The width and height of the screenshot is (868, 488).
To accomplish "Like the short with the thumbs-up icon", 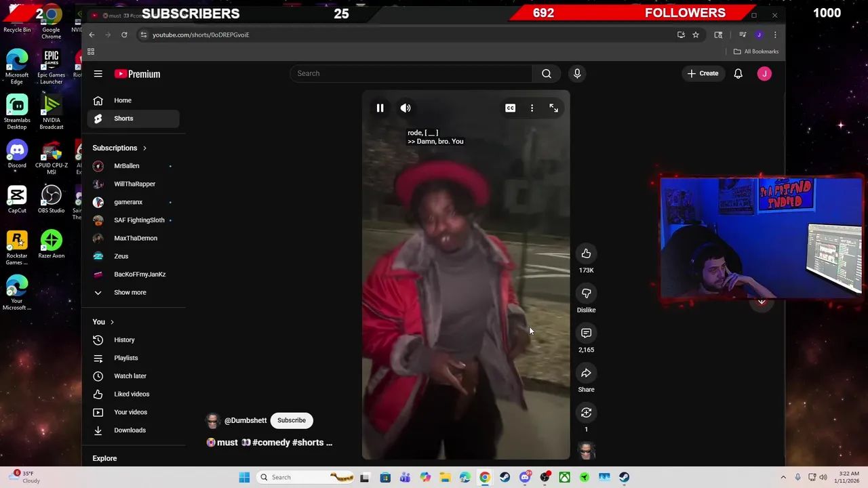I will pyautogui.click(x=586, y=253).
